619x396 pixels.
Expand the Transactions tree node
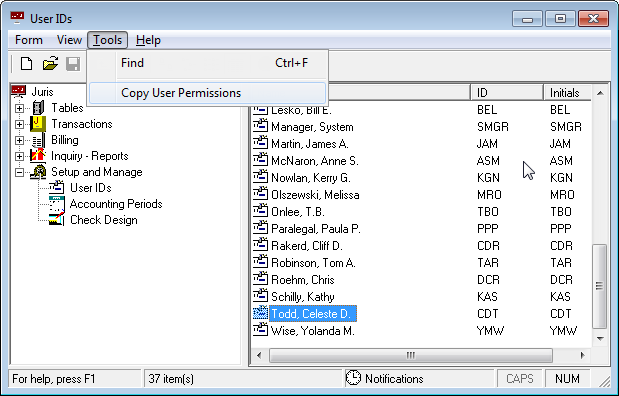[19, 124]
